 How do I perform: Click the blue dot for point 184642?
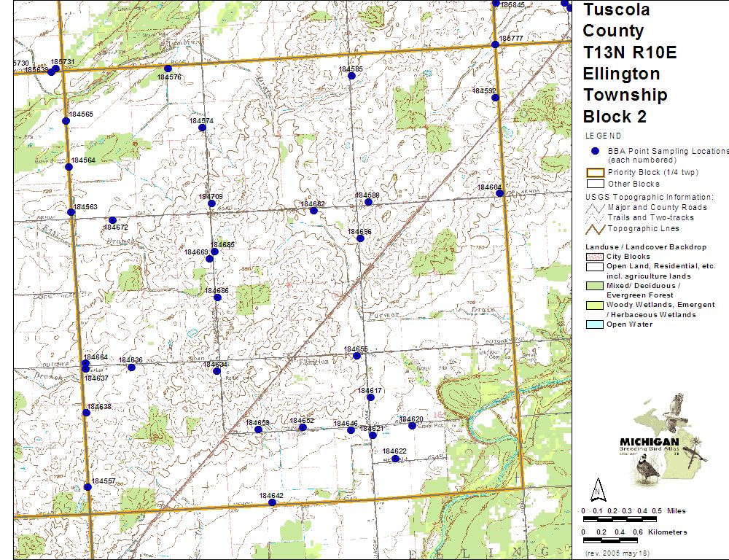272,502
